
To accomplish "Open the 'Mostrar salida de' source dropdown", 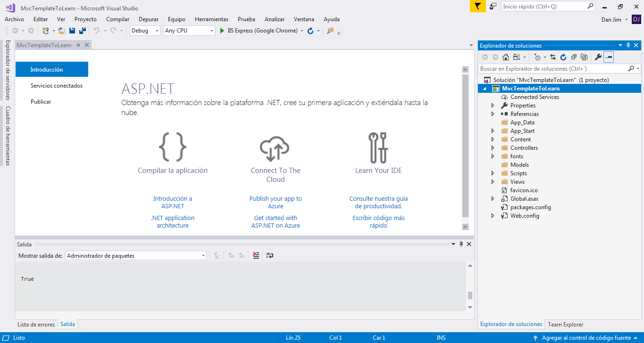I will pyautogui.click(x=136, y=255).
